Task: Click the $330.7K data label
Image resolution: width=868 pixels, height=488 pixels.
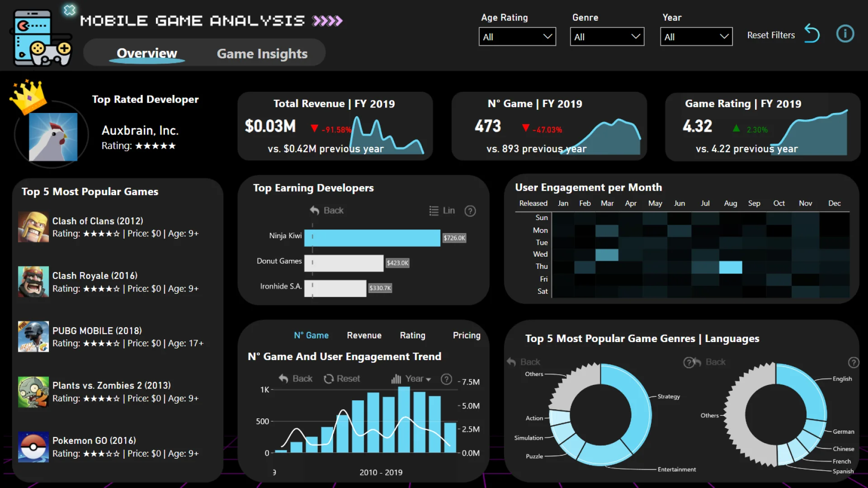Action: pos(380,288)
